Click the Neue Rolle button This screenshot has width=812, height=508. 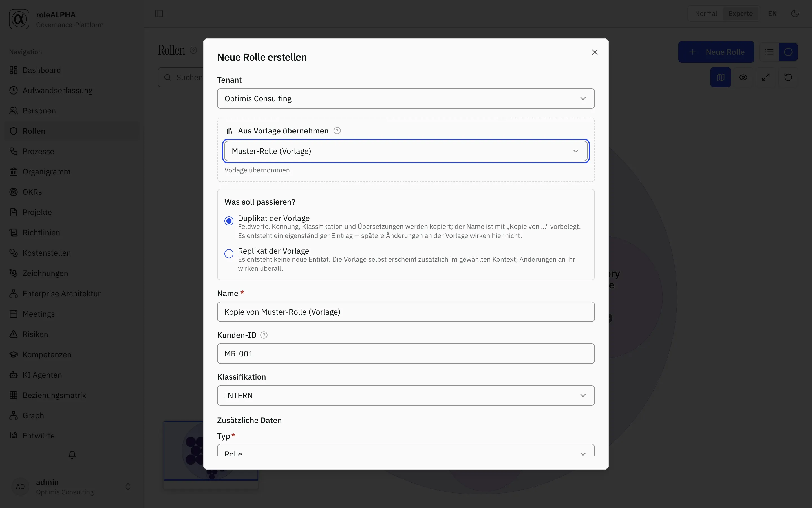coord(716,52)
